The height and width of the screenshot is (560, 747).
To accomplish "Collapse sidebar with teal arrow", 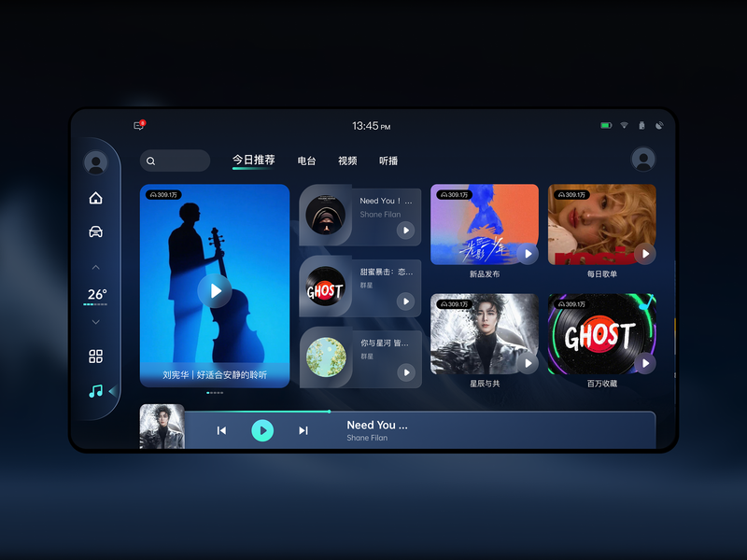I will coord(113,391).
